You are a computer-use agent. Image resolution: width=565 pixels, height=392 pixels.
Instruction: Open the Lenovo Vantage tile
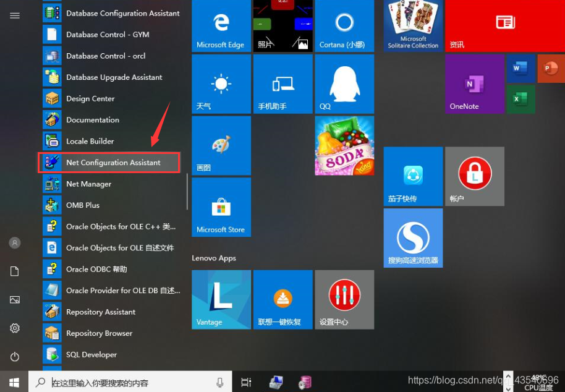point(221,299)
